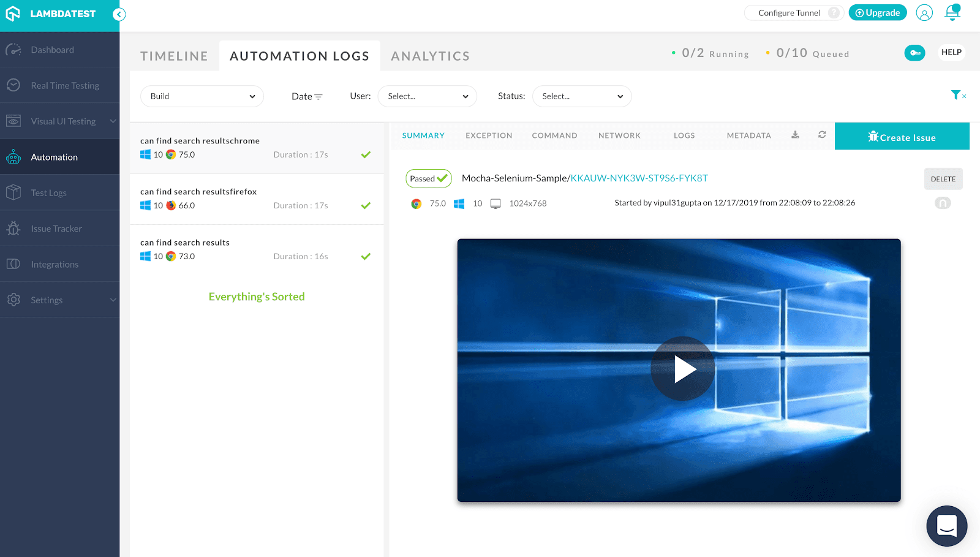The height and width of the screenshot is (557, 980).
Task: Open the user profile icon
Action: coord(924,12)
